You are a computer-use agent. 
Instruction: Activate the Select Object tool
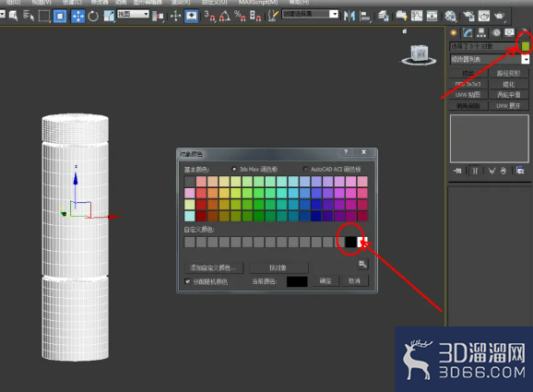pyautogui.click(x=13, y=16)
